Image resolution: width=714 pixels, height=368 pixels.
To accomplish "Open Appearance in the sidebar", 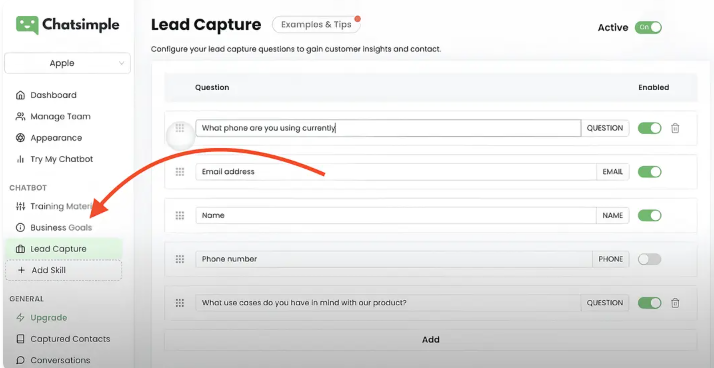I will click(x=56, y=138).
